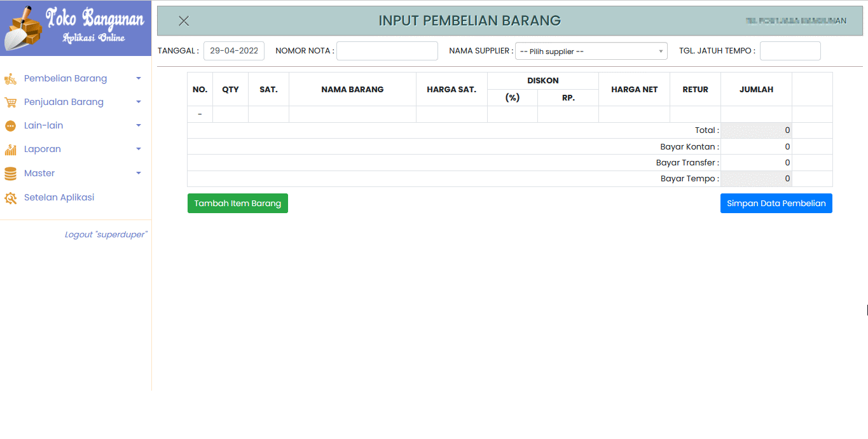Click the Penjualan Barang cart icon
868x439 pixels.
tap(10, 102)
